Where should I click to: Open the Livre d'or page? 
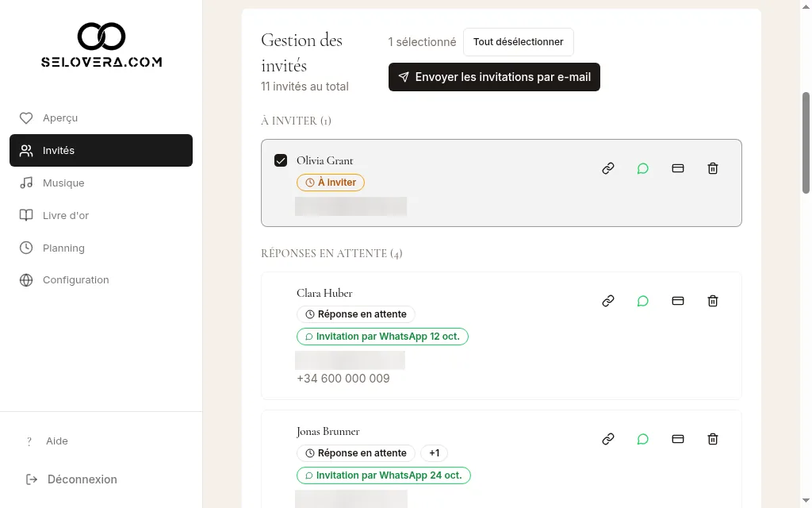pyautogui.click(x=101, y=215)
